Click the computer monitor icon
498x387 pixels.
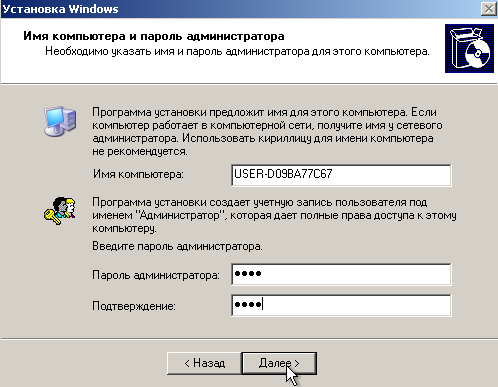coord(60,121)
